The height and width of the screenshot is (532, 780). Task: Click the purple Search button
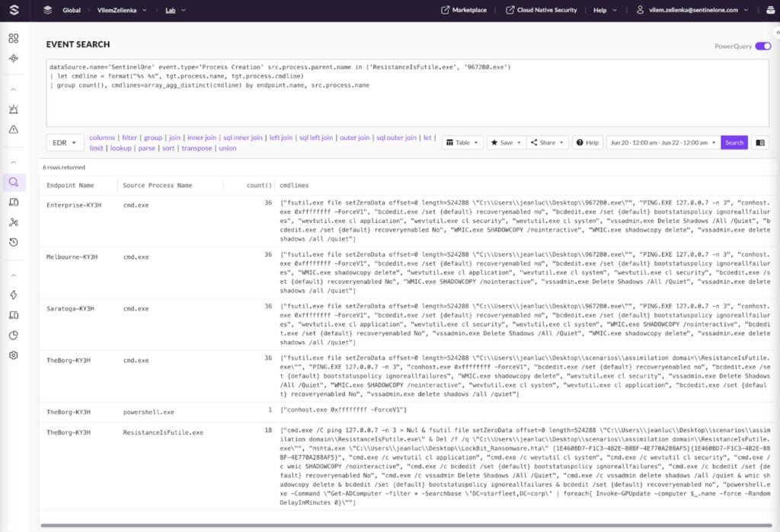coord(733,142)
